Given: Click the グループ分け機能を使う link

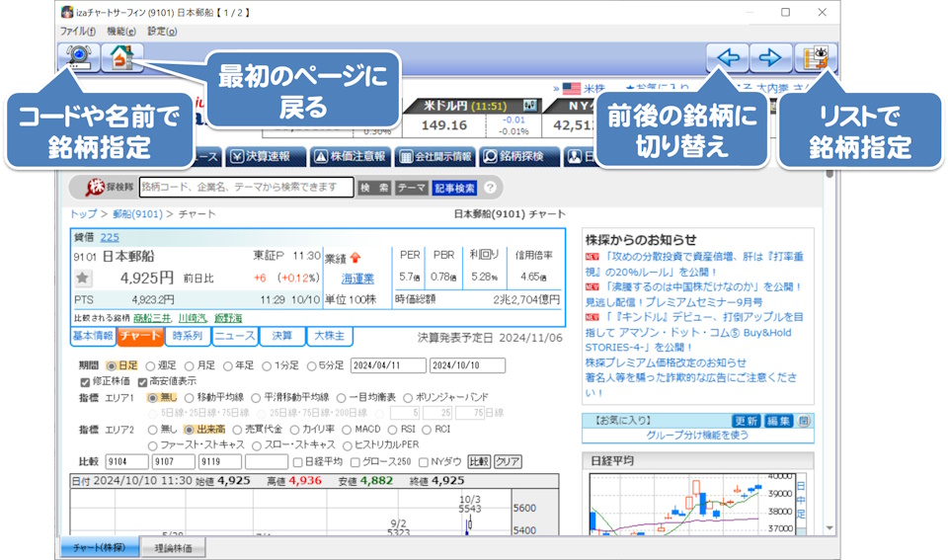Looking at the screenshot, I should [x=697, y=436].
